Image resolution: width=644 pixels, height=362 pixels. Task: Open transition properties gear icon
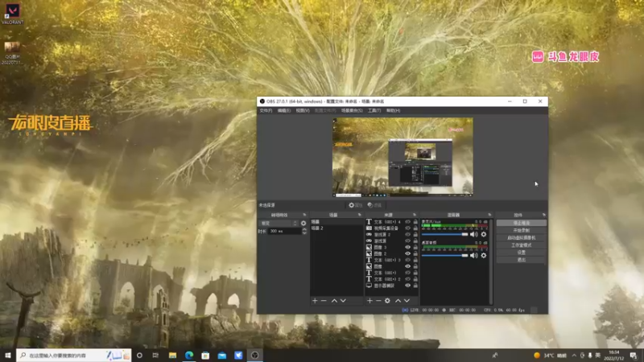(x=303, y=224)
